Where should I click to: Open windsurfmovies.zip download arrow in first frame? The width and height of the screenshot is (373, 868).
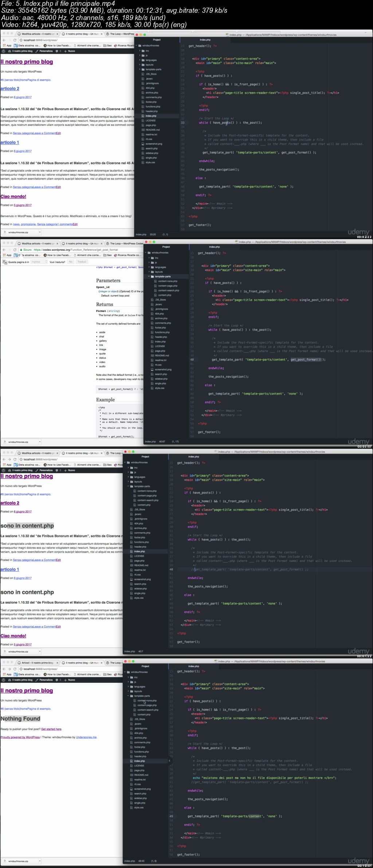point(40,232)
